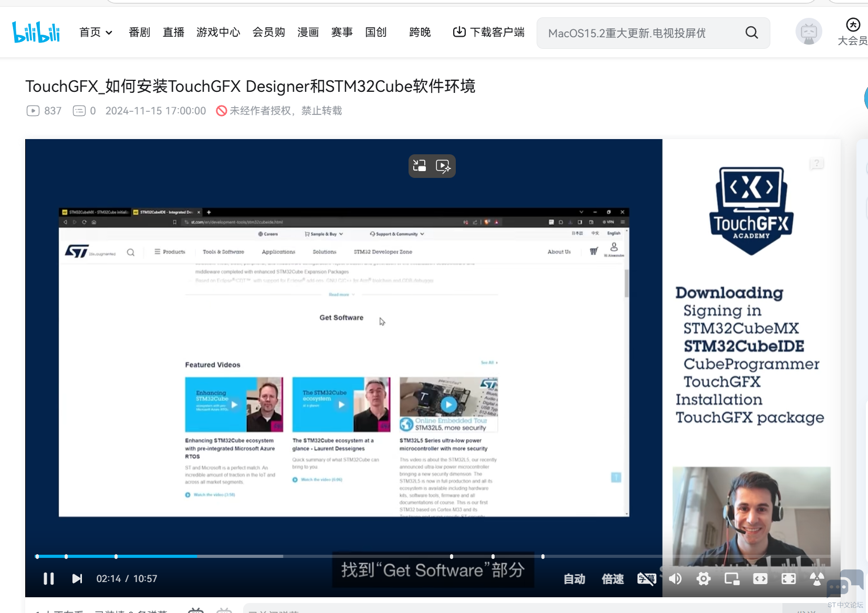The height and width of the screenshot is (613, 868).
Task: Open the user avatar menu
Action: (x=809, y=31)
